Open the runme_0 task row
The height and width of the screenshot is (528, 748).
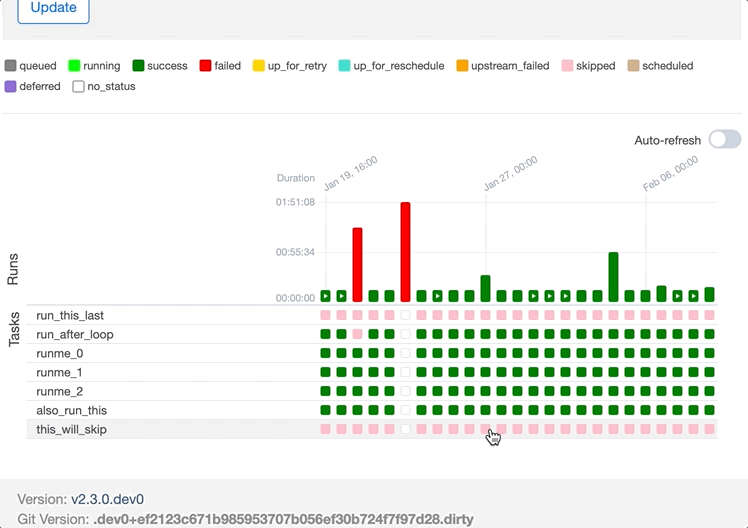(372, 353)
